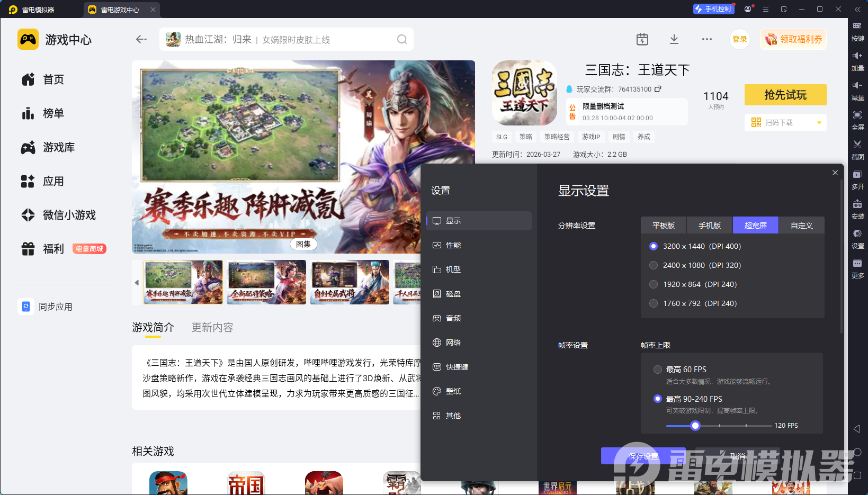Click the 领取福利券 coupon button

(793, 39)
